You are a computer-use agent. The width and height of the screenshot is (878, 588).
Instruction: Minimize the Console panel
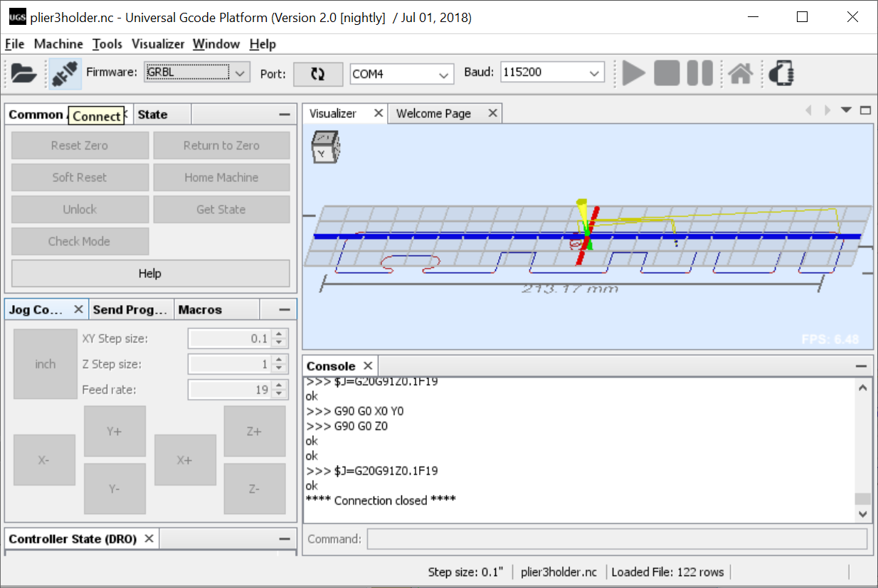tap(860, 365)
